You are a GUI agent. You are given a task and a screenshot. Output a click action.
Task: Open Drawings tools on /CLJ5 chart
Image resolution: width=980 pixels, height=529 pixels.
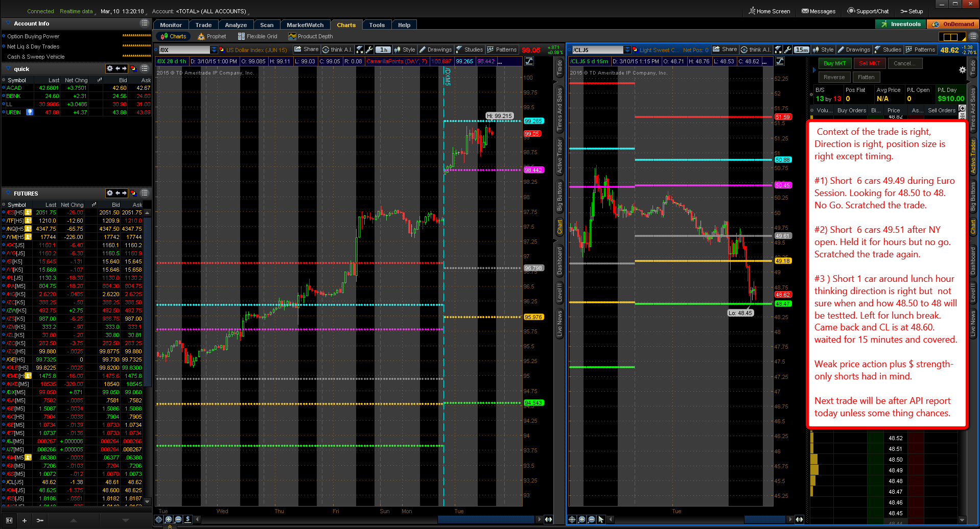(x=854, y=50)
